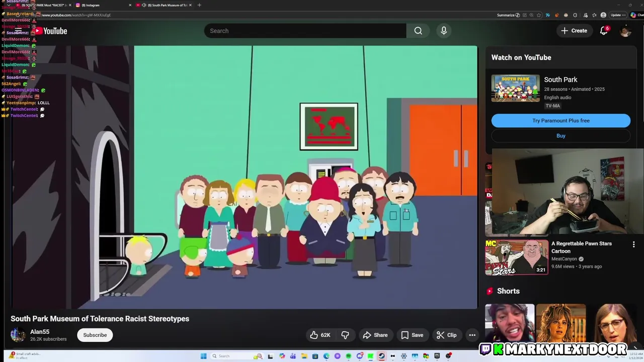Open Settings gear from the taskbar
Screen dimensions: 644x362
click(x=404, y=356)
